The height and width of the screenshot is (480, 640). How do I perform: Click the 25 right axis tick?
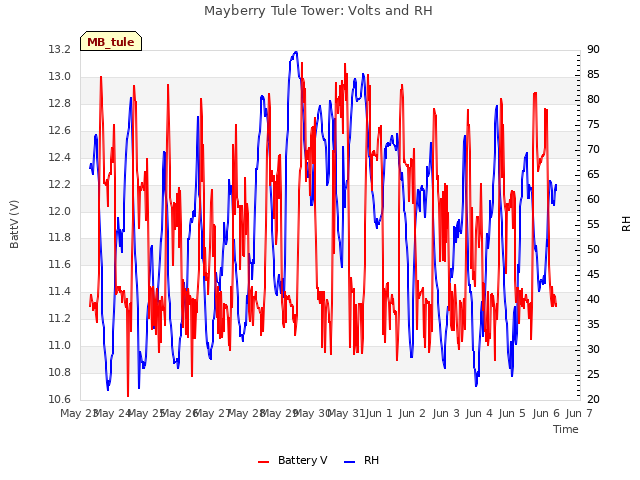[x=593, y=374]
